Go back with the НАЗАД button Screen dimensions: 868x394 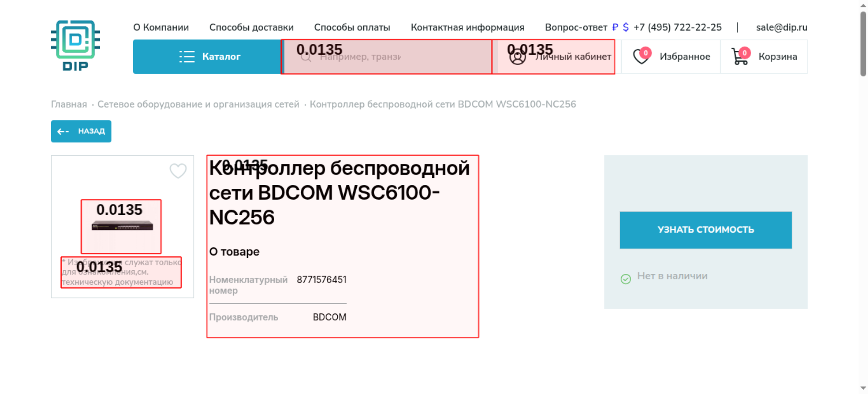pos(81,131)
